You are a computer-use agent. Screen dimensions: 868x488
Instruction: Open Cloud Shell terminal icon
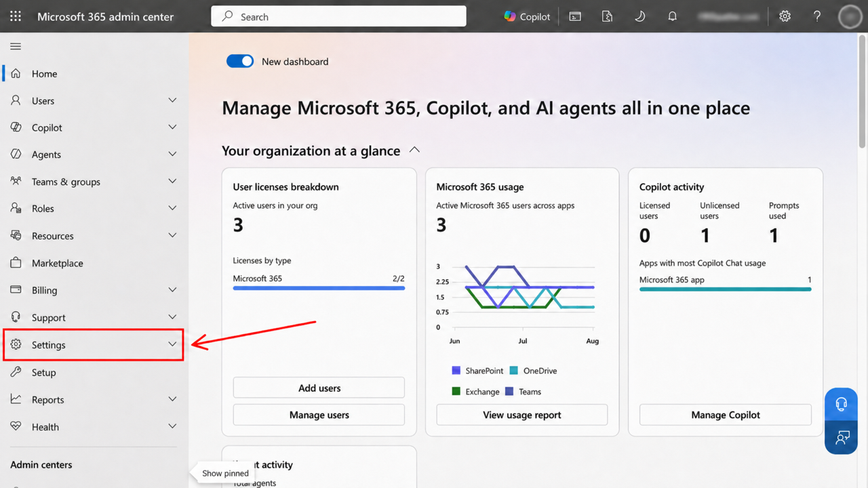point(574,16)
